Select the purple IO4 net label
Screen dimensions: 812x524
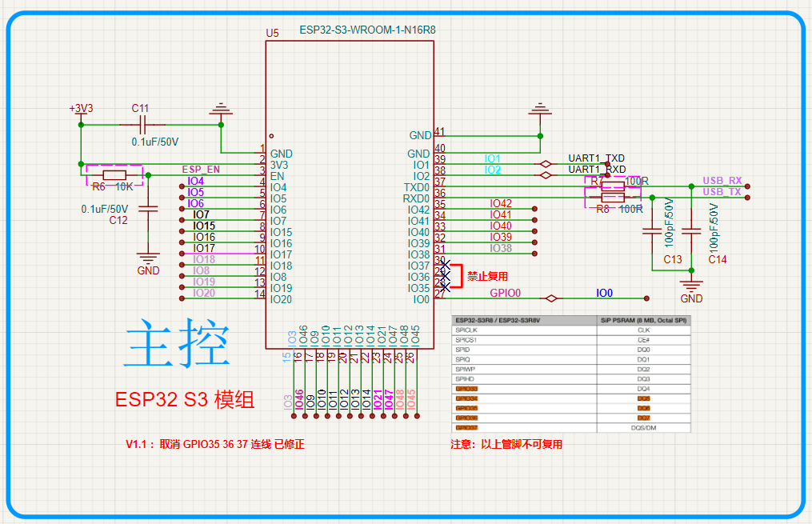pos(195,182)
